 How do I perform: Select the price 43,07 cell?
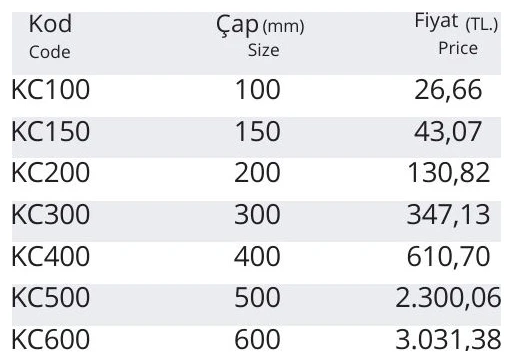click(448, 132)
